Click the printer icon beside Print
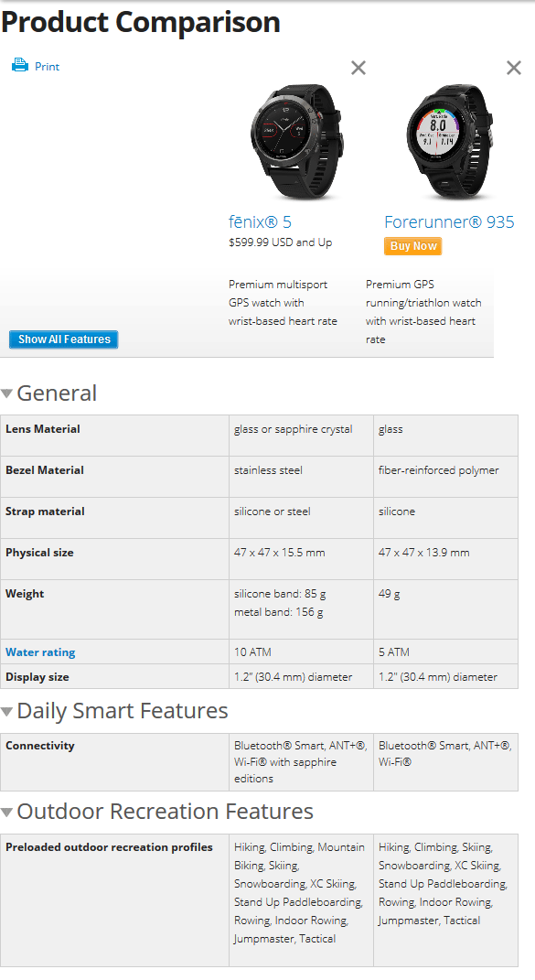 click(20, 65)
